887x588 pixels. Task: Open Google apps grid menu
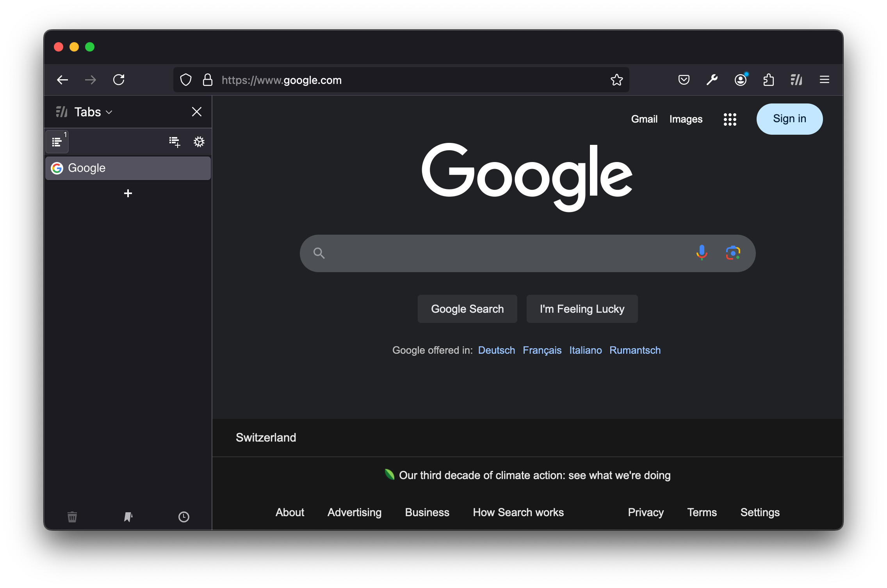(730, 119)
